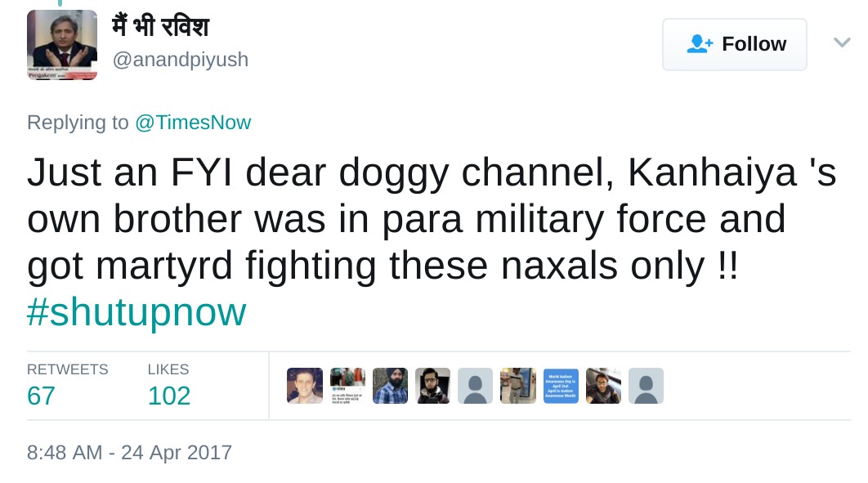Open avatar of bearded man with glasses
868x483 pixels.
tap(432, 386)
